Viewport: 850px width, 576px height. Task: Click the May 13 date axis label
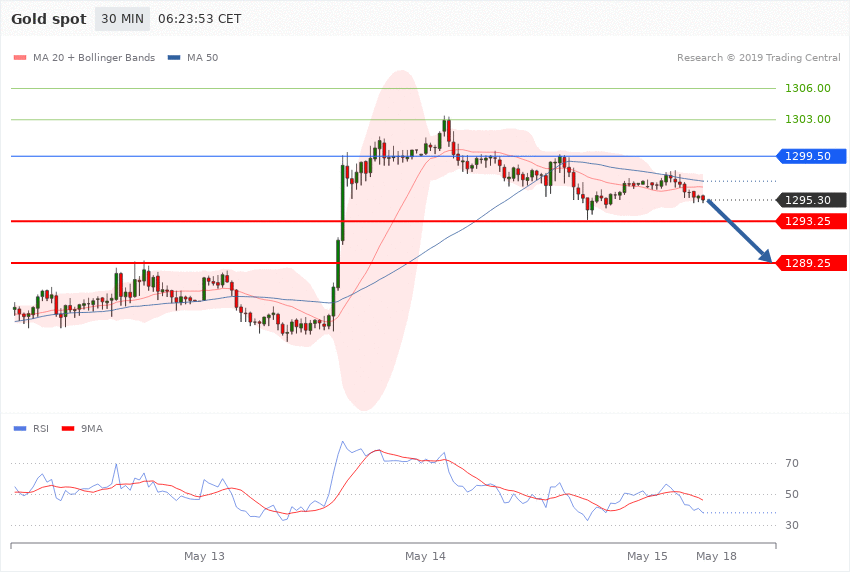point(204,556)
